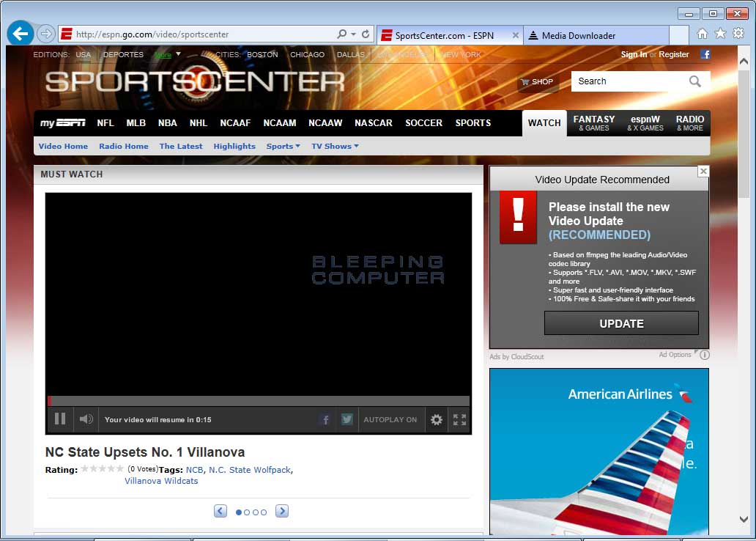756x541 pixels.
Task: Pause the video playback
Action: click(x=60, y=419)
